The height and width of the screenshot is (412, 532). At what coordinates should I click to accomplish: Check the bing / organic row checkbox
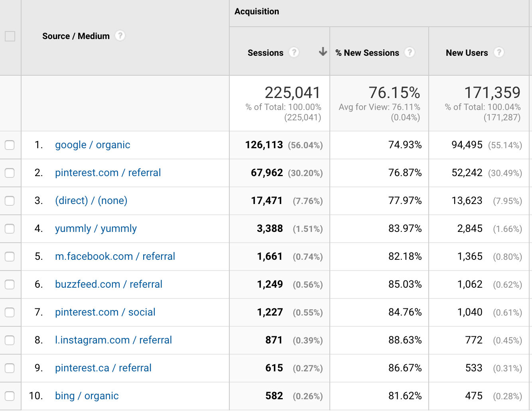point(10,396)
